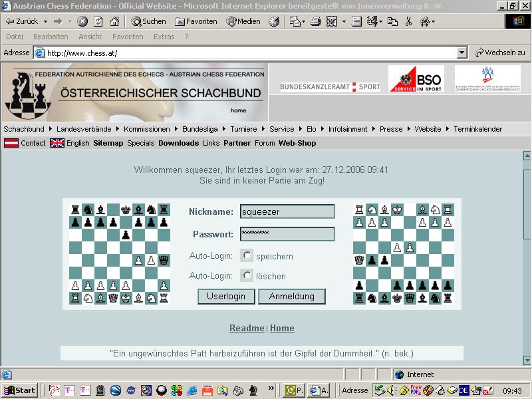Click the Wechseln zu go button
This screenshot has width=532, height=399.
[500, 53]
